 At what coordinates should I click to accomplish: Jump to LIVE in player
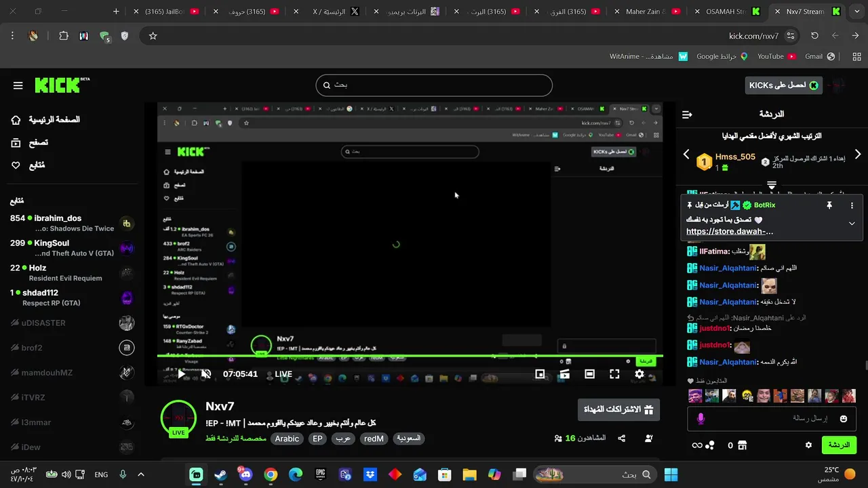click(x=283, y=373)
